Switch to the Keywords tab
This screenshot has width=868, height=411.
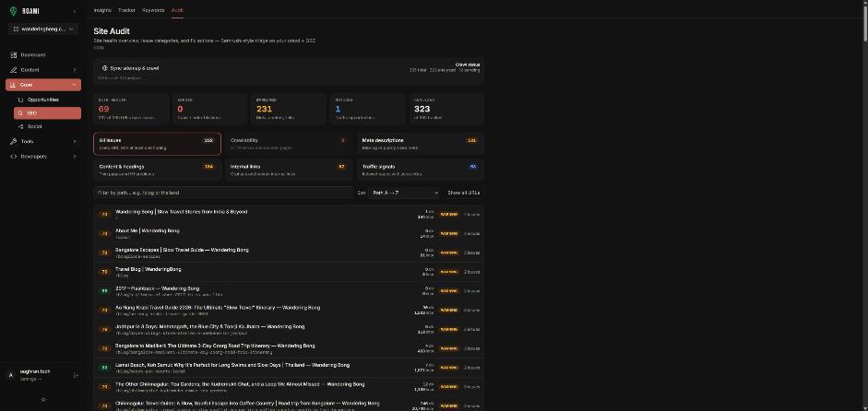[153, 10]
